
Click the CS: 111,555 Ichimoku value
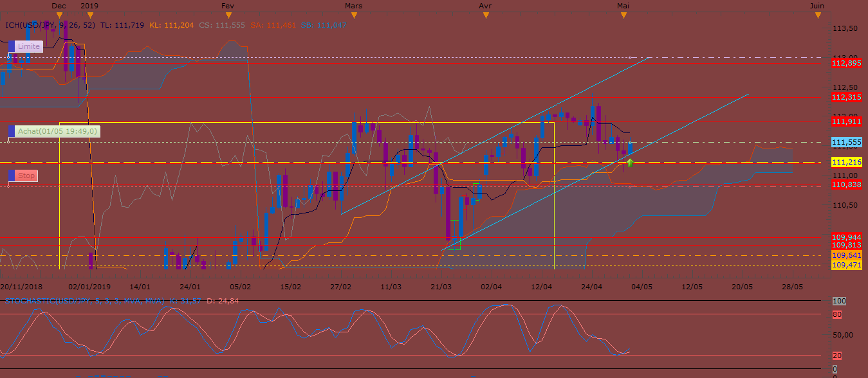click(222, 24)
